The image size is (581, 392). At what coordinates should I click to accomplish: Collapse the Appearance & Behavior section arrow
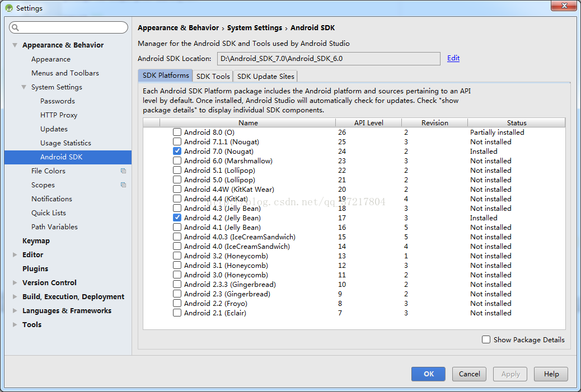pos(15,45)
